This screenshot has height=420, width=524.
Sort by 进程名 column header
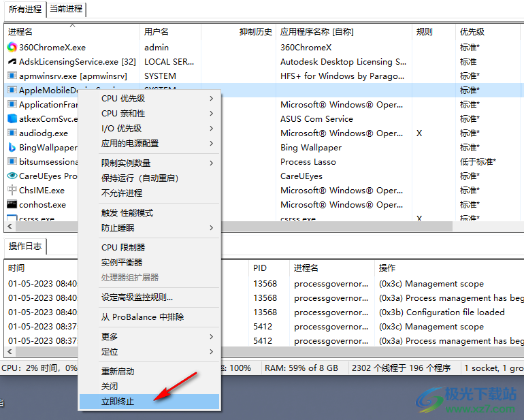[72, 32]
